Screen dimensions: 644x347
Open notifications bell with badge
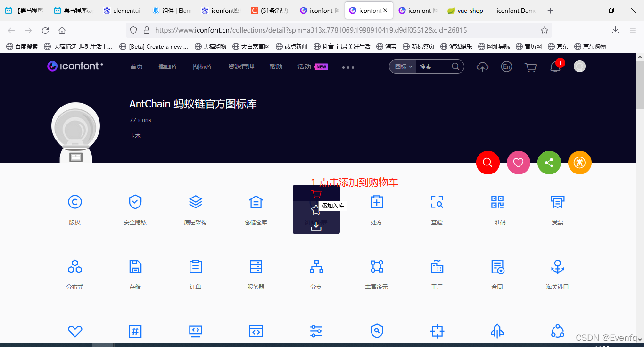556,66
